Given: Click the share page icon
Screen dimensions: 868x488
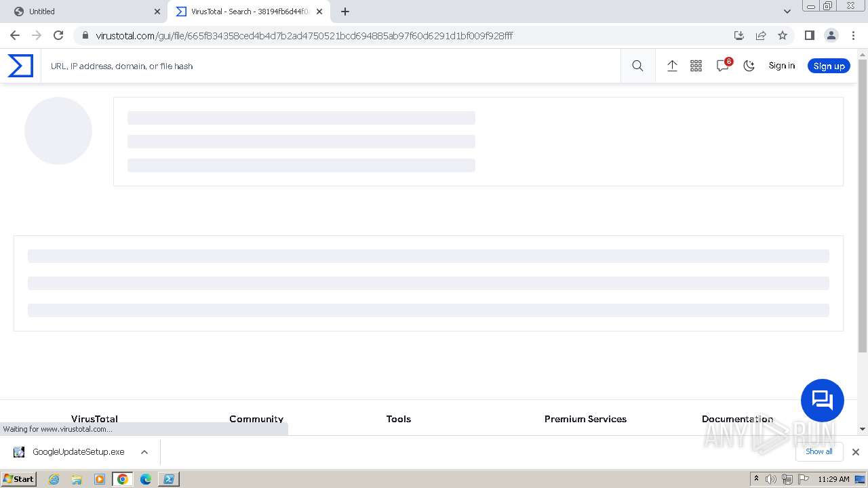Looking at the screenshot, I should [x=761, y=35].
